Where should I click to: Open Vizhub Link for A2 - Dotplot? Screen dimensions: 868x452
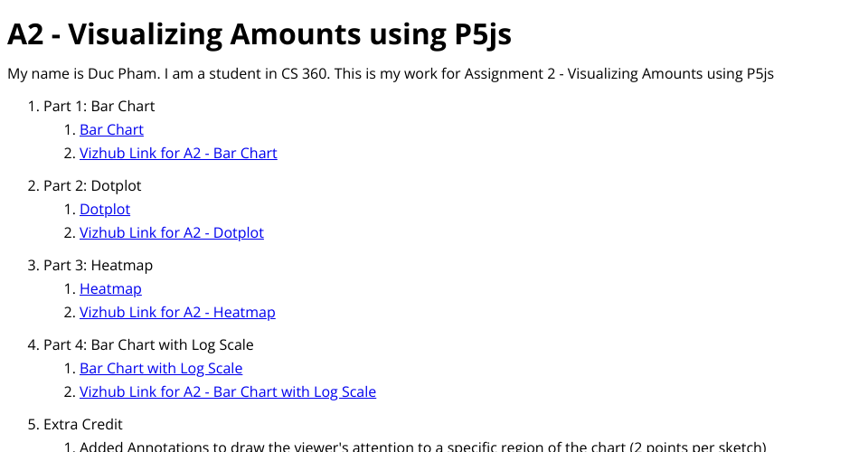172,233
